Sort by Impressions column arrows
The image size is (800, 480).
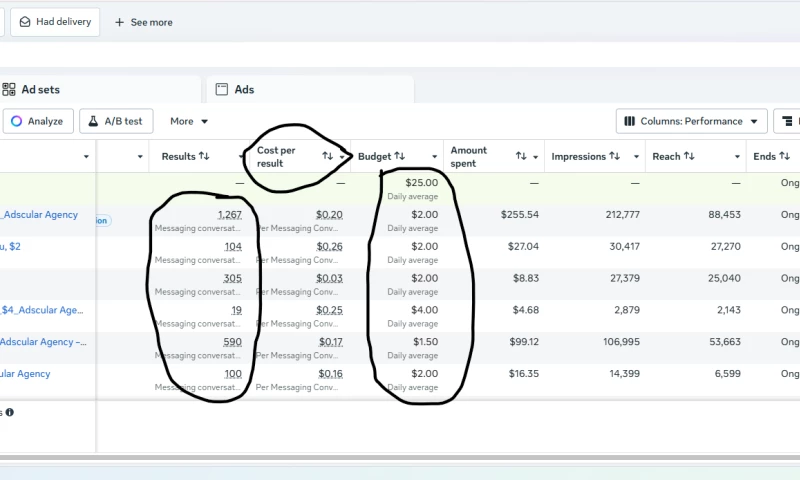[615, 156]
